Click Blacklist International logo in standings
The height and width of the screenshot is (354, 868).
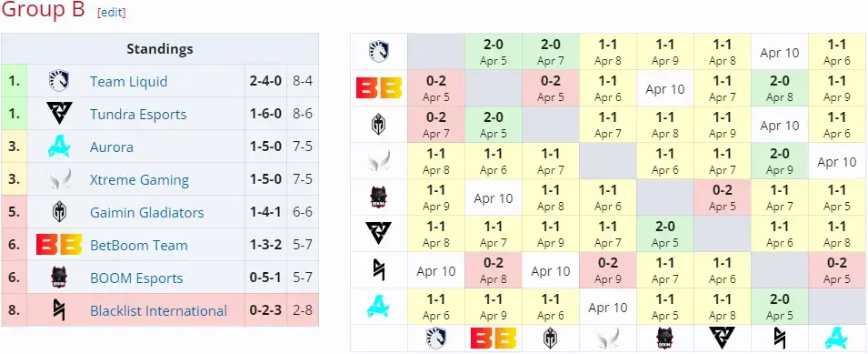(59, 310)
